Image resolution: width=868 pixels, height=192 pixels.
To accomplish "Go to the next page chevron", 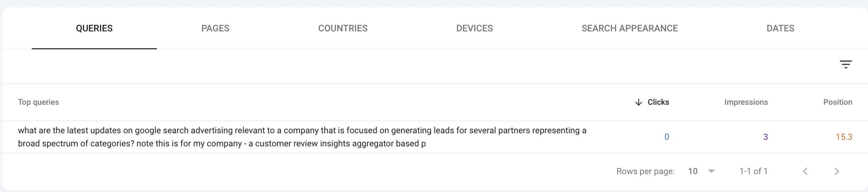I will (x=837, y=171).
